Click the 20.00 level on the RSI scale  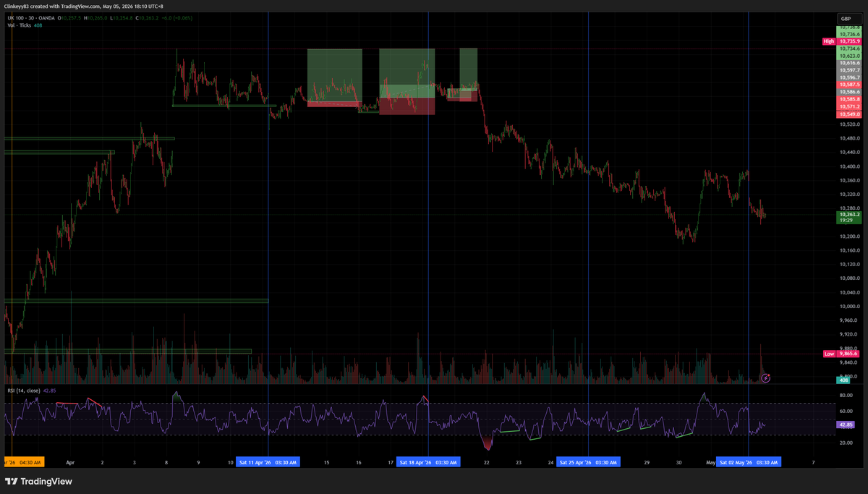tap(846, 442)
